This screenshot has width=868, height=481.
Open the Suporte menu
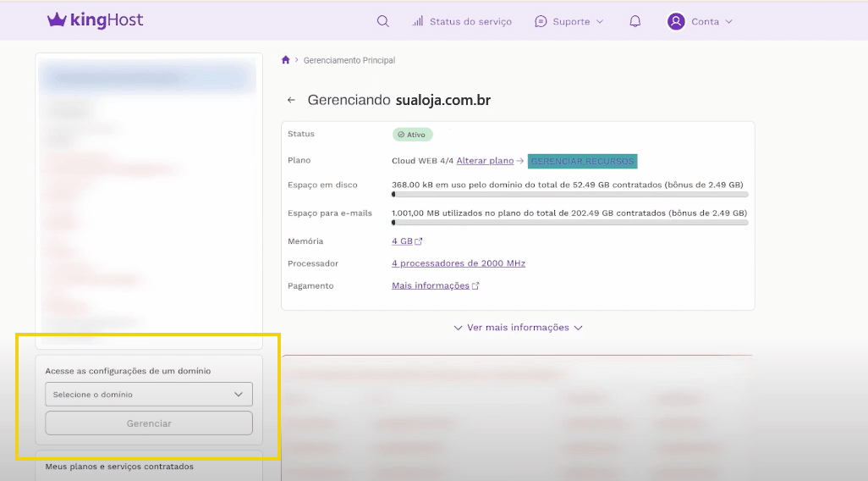[569, 22]
